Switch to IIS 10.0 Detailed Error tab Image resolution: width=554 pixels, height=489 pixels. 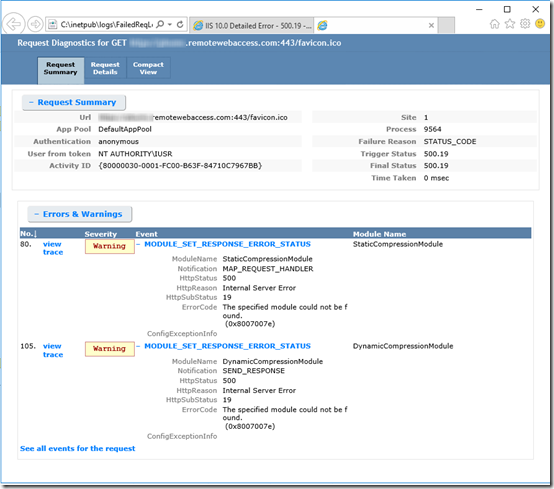[252, 25]
